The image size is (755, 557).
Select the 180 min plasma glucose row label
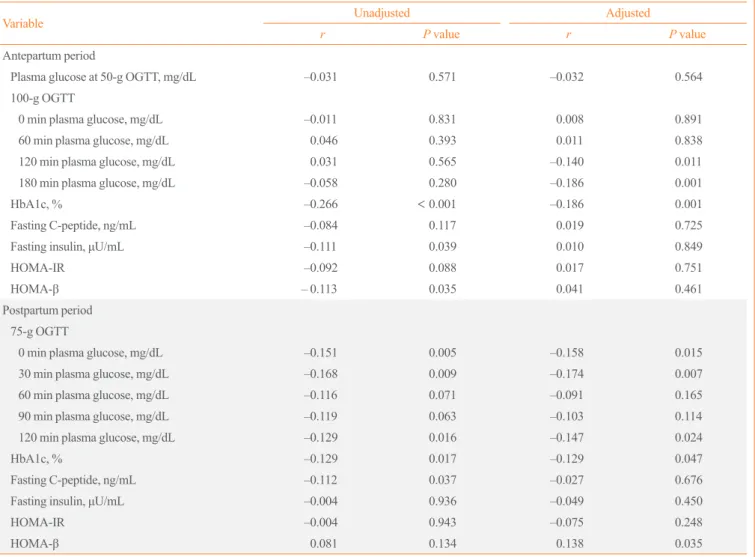(x=97, y=183)
